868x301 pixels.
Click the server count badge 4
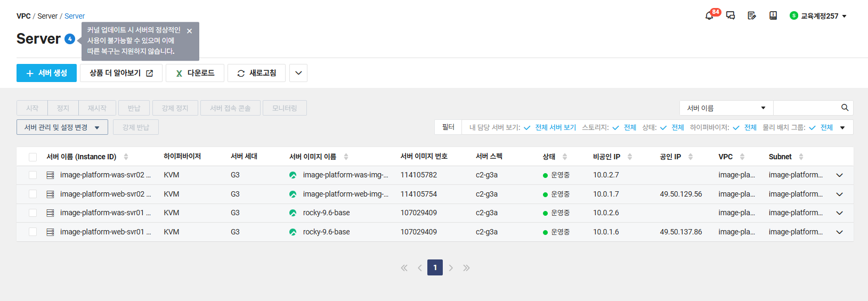[70, 39]
